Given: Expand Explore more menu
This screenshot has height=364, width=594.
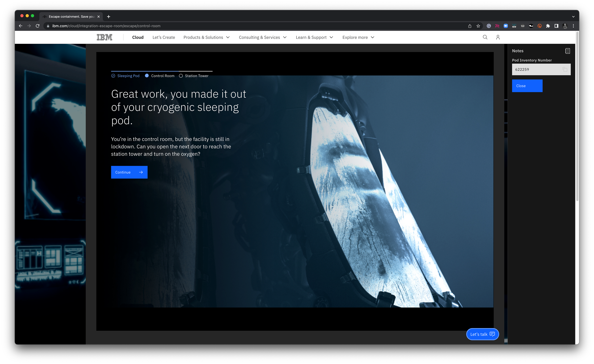Looking at the screenshot, I should [358, 37].
